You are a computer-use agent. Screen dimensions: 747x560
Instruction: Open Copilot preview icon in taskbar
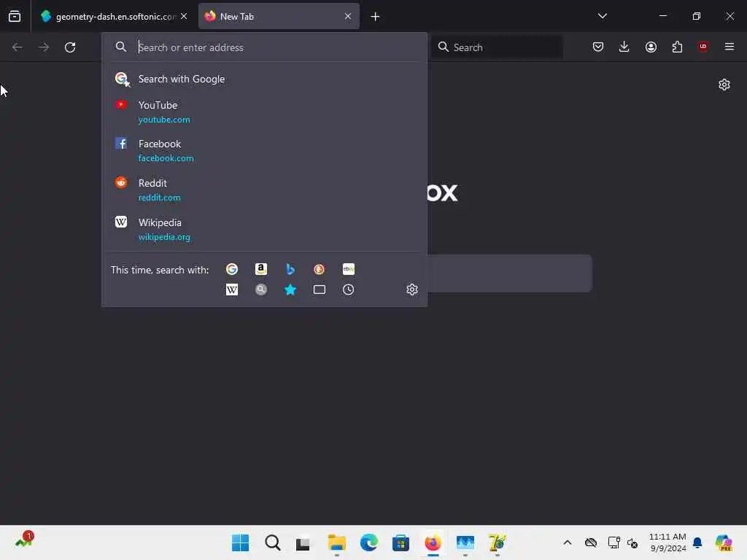[724, 542]
